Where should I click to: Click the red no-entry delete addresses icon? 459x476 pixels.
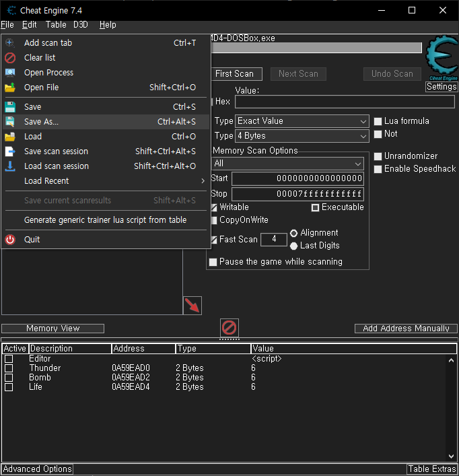click(229, 328)
